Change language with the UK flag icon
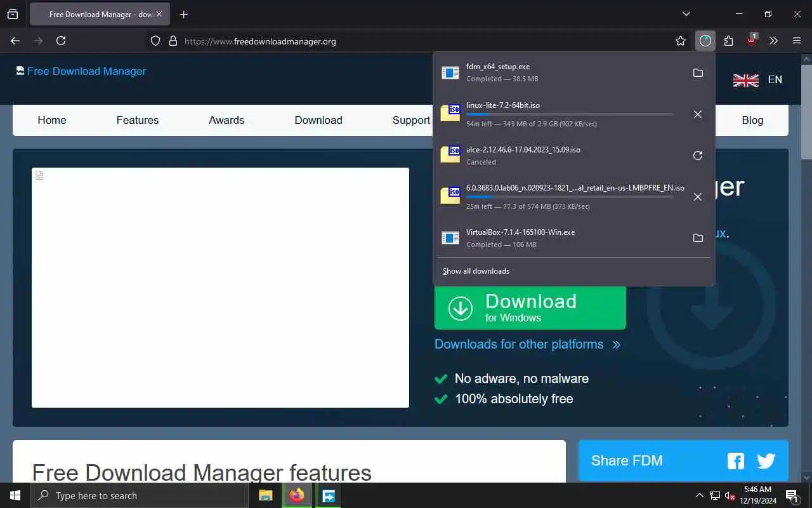The height and width of the screenshot is (508, 812). (x=746, y=80)
